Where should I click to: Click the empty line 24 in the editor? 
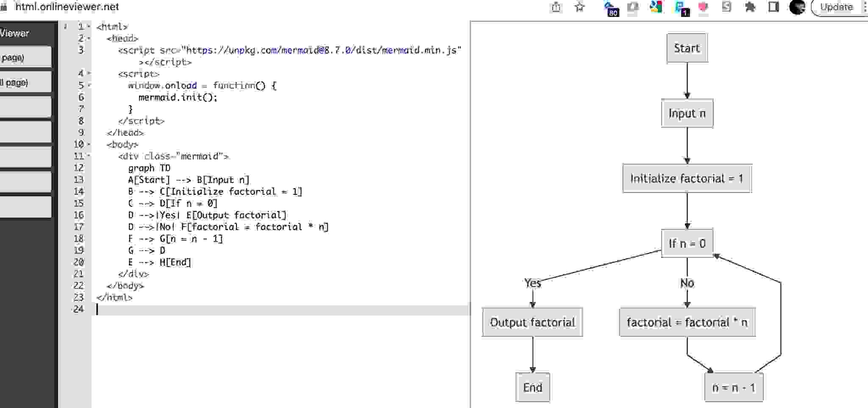281,309
